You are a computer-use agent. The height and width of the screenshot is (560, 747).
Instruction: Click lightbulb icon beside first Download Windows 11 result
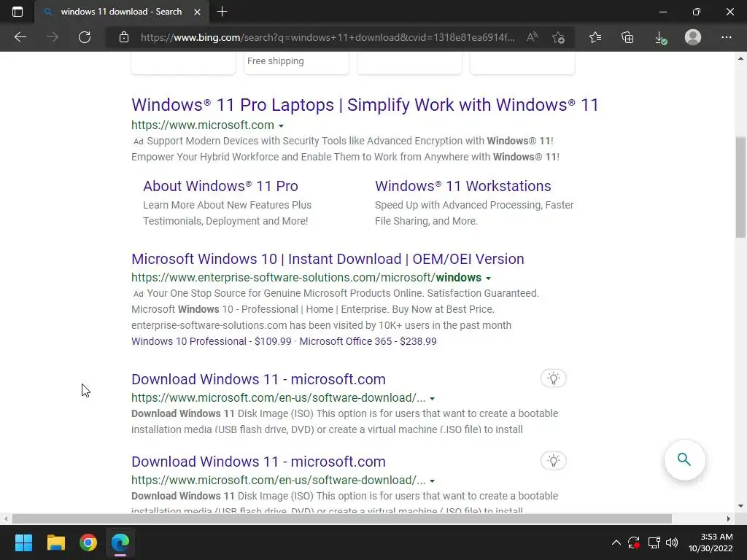[553, 378]
